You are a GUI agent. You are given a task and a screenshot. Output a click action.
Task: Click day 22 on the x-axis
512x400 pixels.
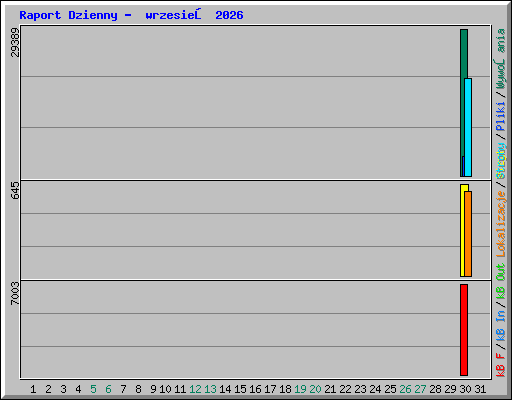345,389
